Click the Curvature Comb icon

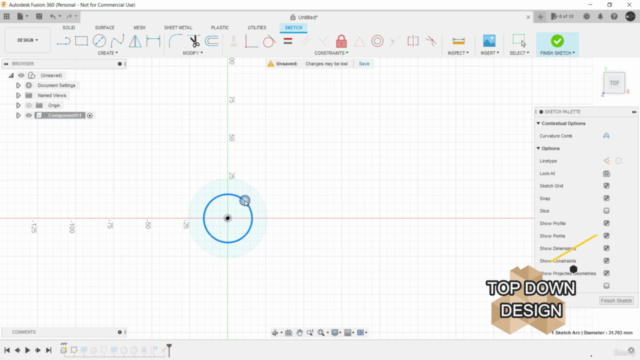click(606, 136)
